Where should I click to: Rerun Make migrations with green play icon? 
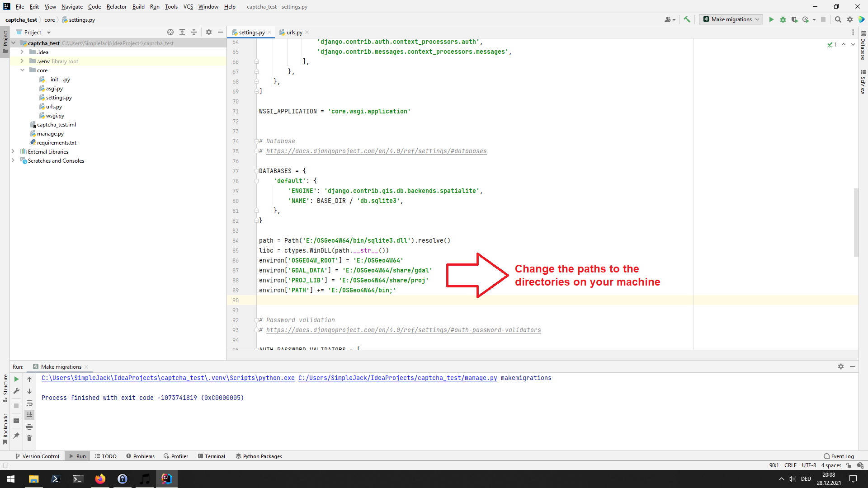coord(16,380)
